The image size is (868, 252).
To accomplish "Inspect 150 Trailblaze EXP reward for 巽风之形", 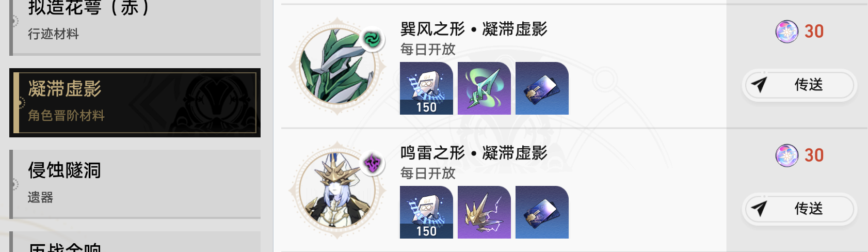I will 426,88.
